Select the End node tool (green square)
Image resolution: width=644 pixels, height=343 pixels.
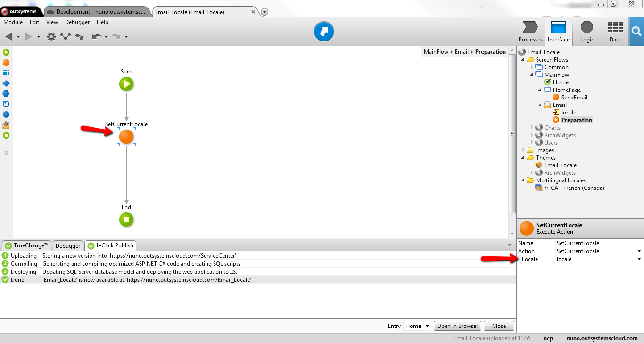(x=6, y=136)
